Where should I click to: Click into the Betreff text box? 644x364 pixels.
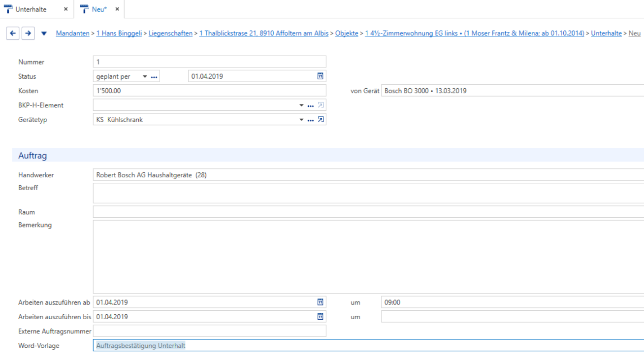tap(368, 193)
